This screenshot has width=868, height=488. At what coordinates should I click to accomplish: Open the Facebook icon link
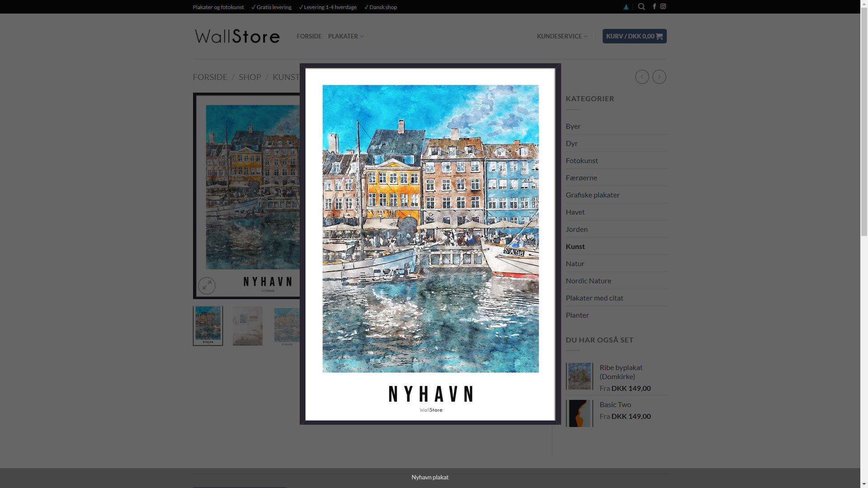(654, 6)
